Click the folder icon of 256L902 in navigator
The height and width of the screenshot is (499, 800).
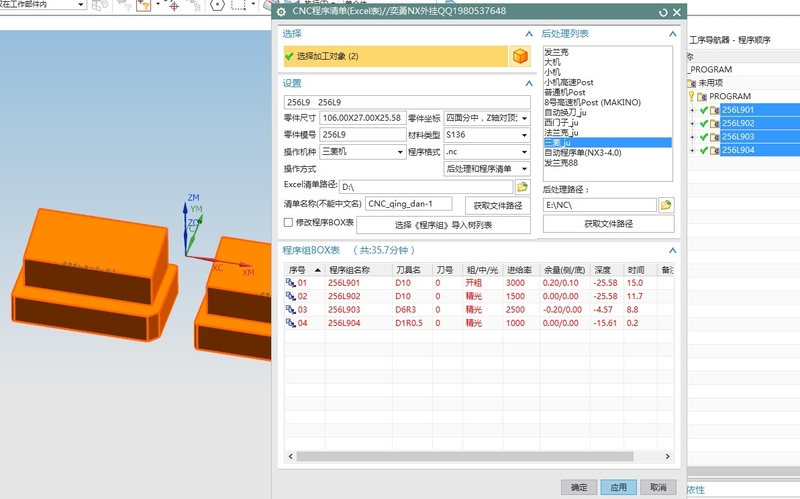715,123
